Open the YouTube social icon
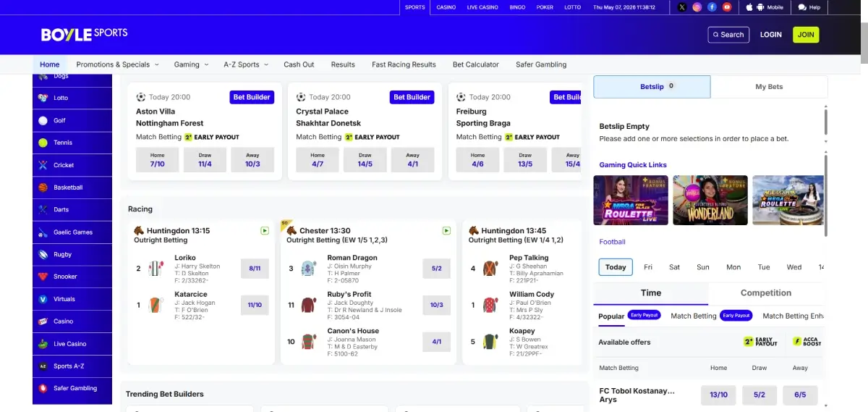 point(727,7)
